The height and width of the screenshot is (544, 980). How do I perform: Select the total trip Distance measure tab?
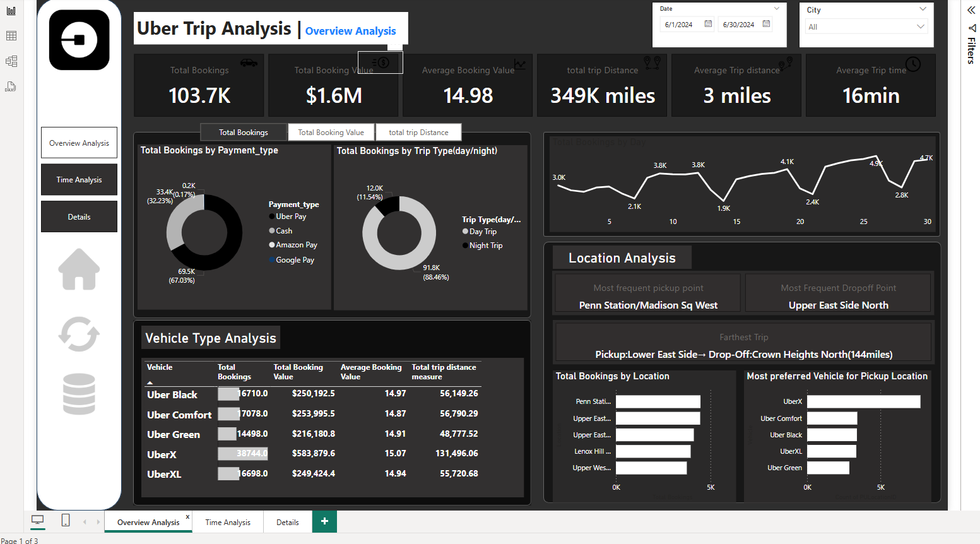pyautogui.click(x=418, y=133)
